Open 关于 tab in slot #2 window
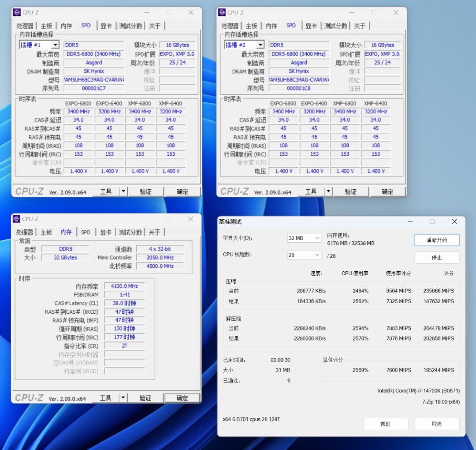The width and height of the screenshot is (476, 450). tap(360, 26)
